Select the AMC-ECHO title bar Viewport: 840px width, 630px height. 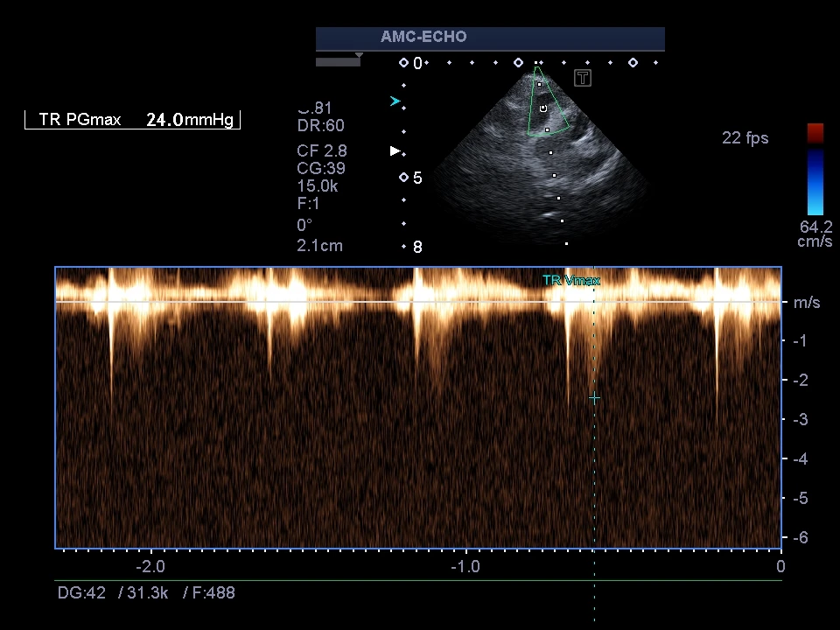tap(490, 38)
